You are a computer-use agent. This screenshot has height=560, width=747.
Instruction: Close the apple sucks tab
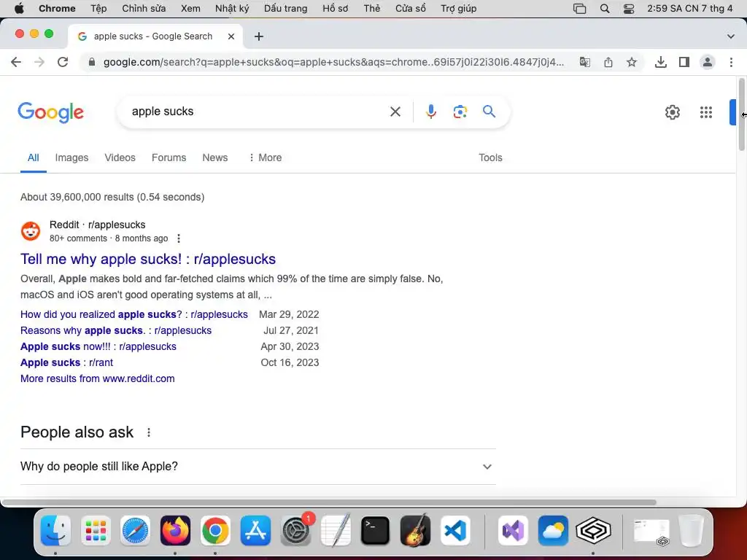point(231,36)
